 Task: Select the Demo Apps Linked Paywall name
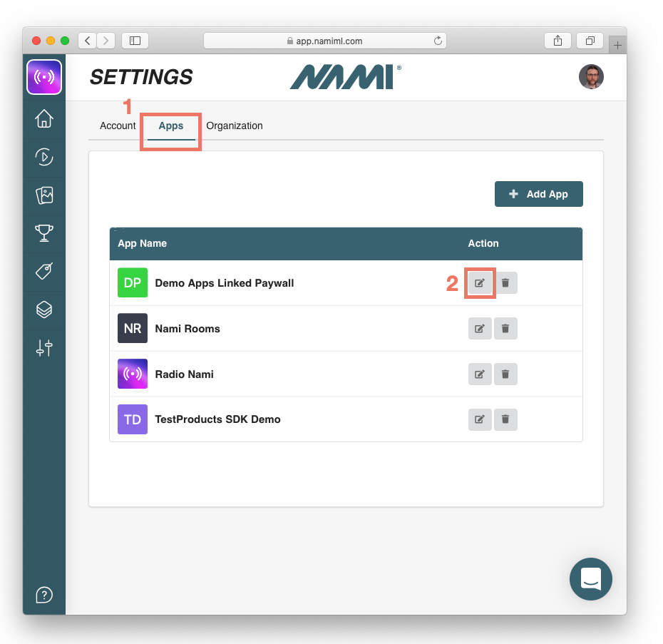coord(224,283)
